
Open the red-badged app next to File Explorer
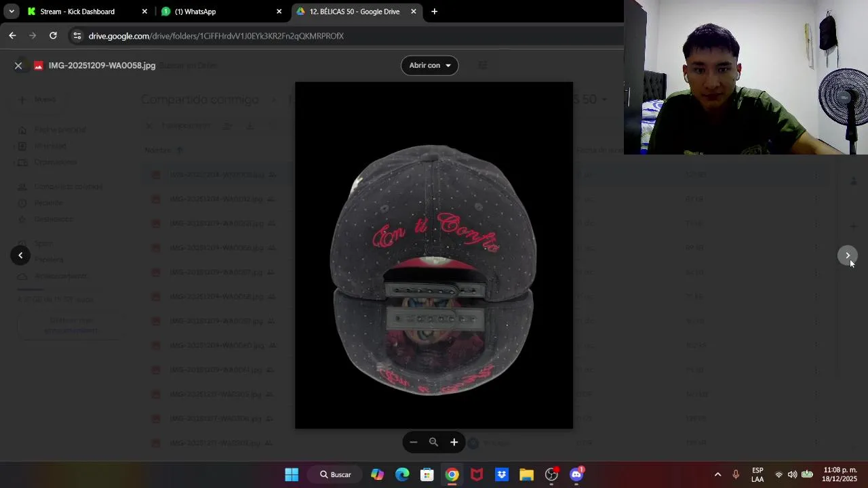551,474
